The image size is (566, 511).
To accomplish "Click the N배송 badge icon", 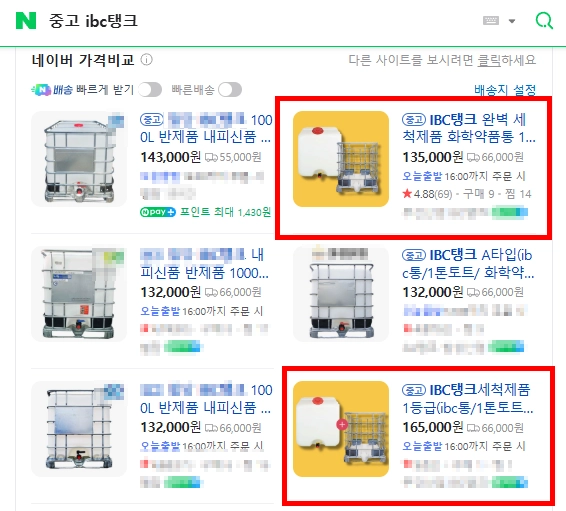I will (x=41, y=89).
